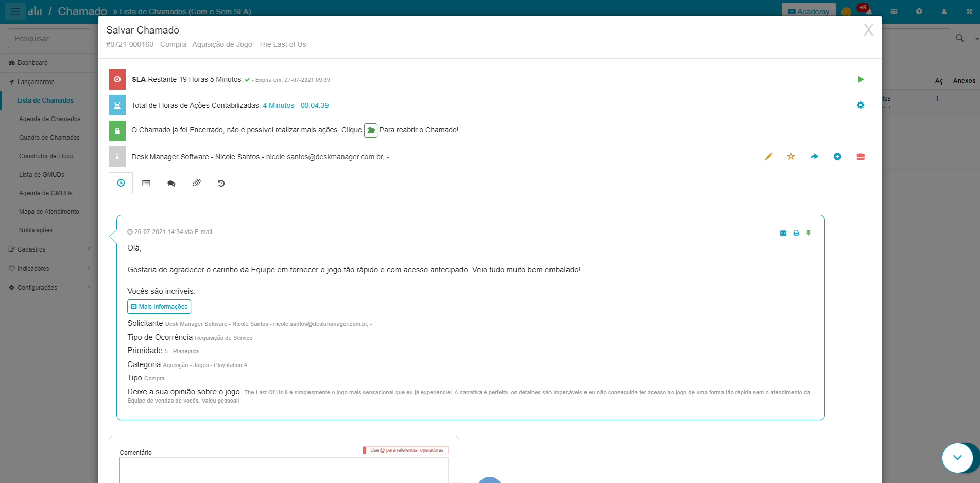Click the gray info icon
Screen dimensions: 980x483
117,157
